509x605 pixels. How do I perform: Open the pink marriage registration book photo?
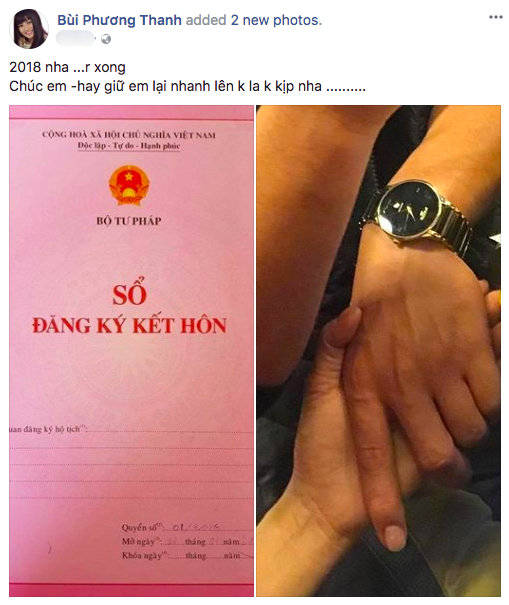coord(131,351)
